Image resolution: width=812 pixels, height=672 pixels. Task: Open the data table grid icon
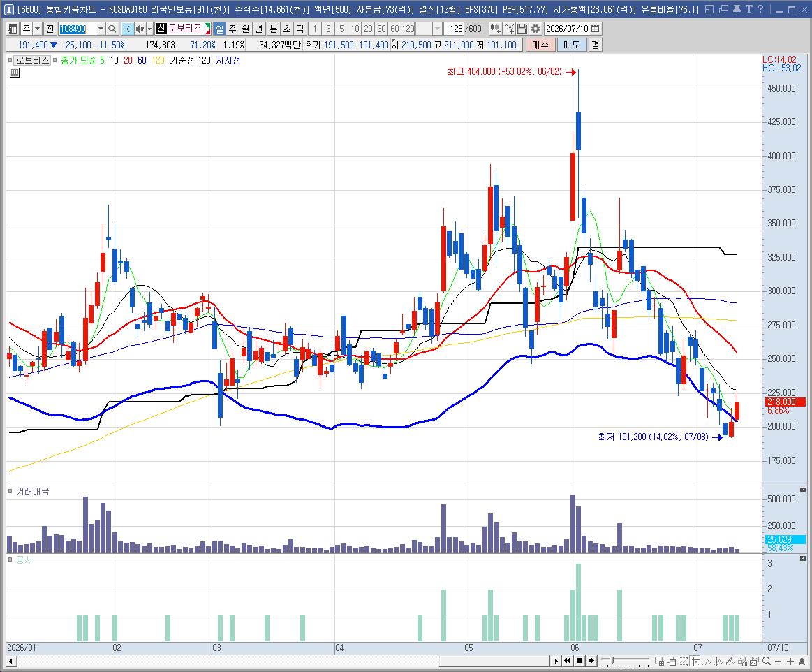(15, 73)
